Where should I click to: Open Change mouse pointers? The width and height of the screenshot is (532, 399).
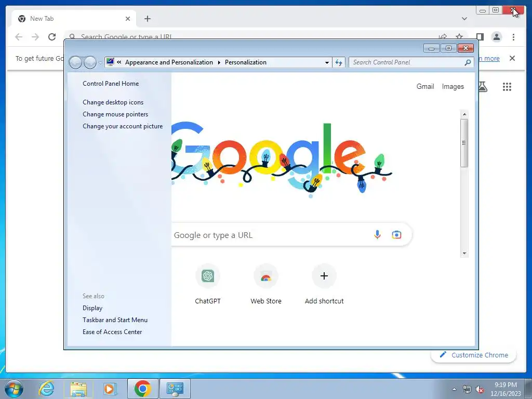click(x=115, y=114)
